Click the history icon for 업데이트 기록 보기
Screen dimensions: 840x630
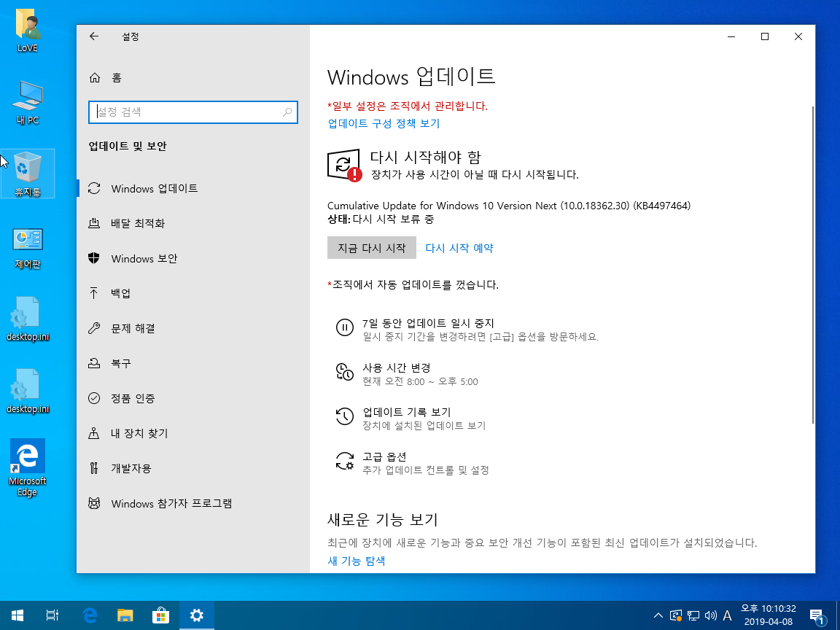344,416
